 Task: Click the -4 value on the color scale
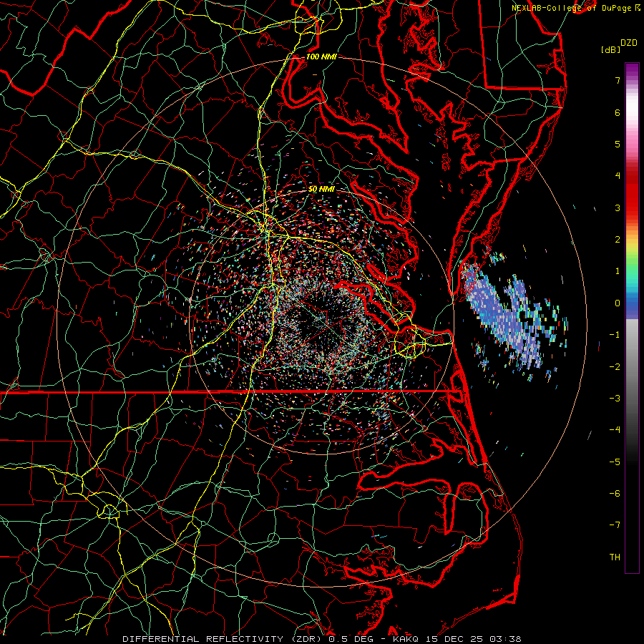click(x=615, y=429)
